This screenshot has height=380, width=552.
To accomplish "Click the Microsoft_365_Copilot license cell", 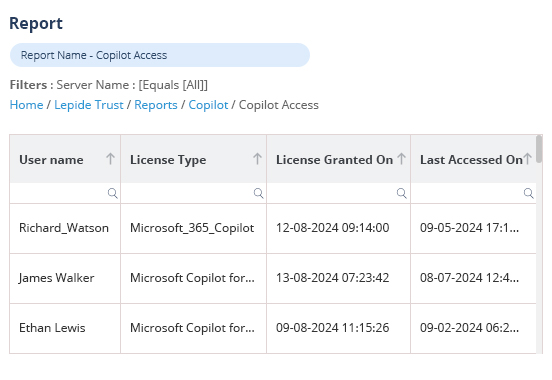I will pos(194,228).
